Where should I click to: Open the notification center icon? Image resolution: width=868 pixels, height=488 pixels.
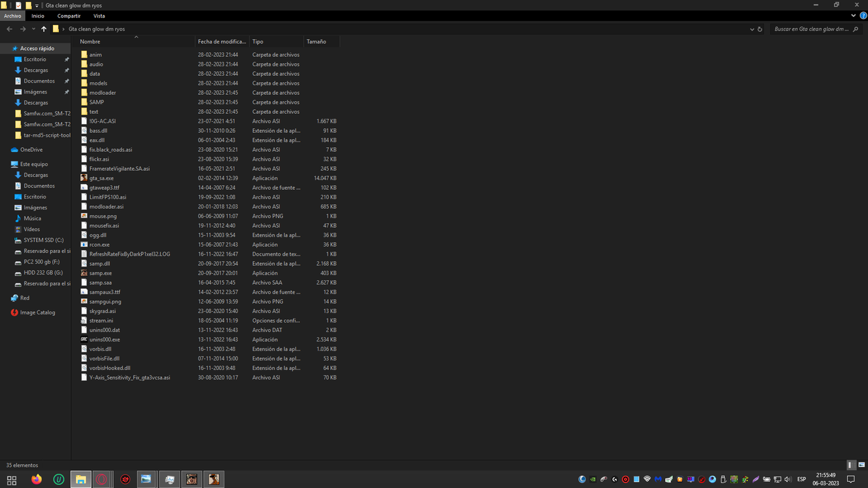pos(851,479)
